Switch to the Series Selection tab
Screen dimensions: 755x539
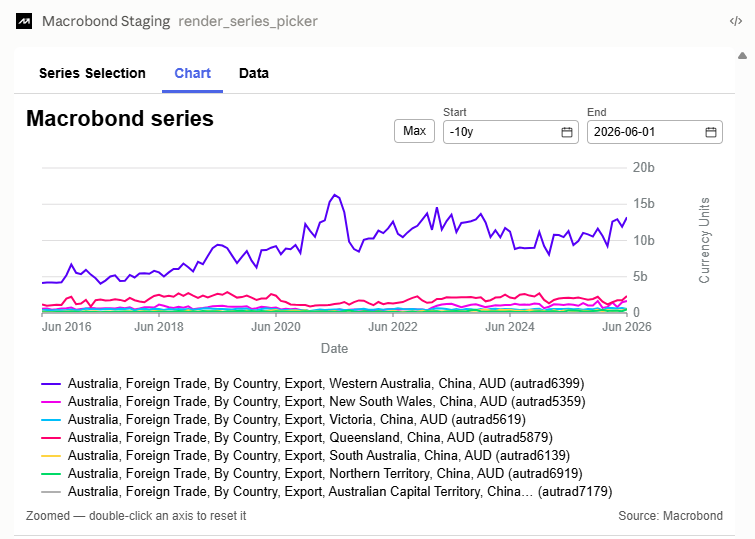click(92, 73)
